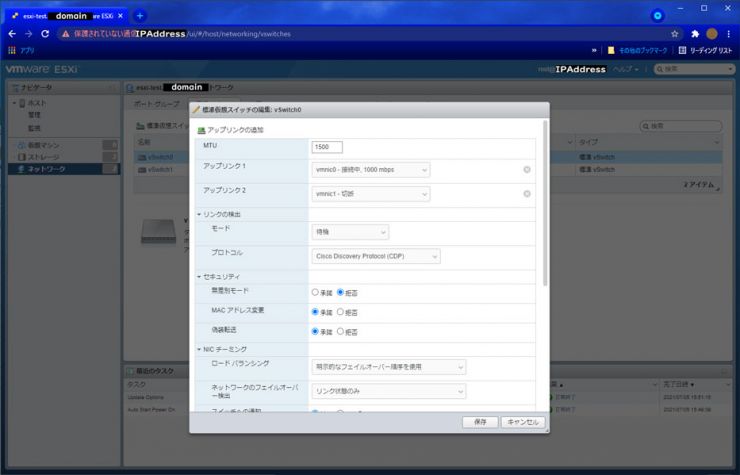Viewport: 740px width, 475px height.
Task: Open the ネットワークのフェイルオーバー検出 dropdown
Action: pyautogui.click(x=388, y=391)
